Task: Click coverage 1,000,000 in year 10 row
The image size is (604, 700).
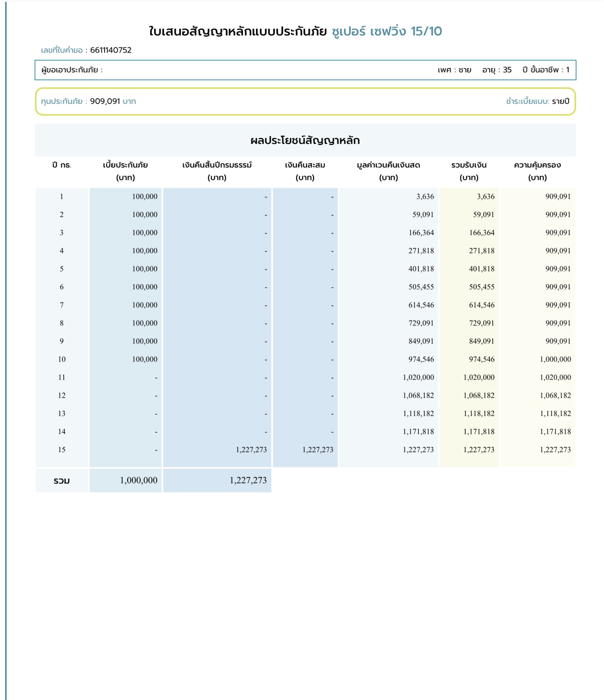Action: (x=555, y=359)
